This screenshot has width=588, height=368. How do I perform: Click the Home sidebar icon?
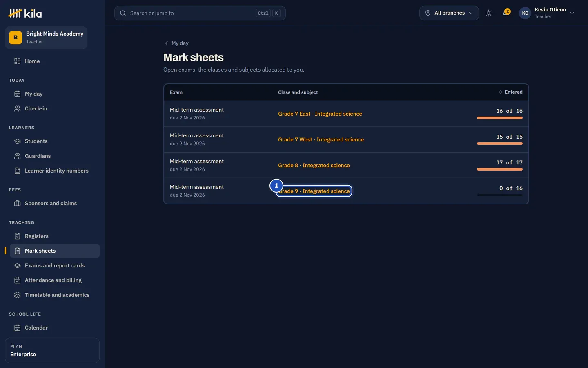17,61
